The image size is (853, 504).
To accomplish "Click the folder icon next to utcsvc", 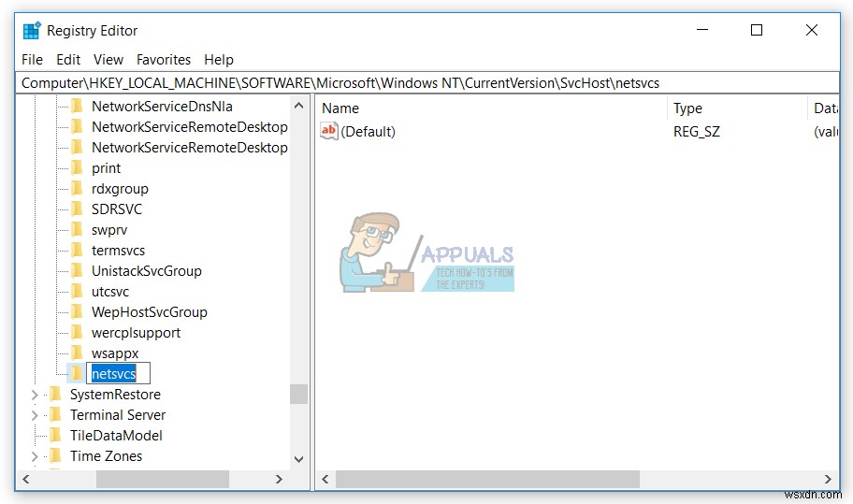I will click(77, 292).
